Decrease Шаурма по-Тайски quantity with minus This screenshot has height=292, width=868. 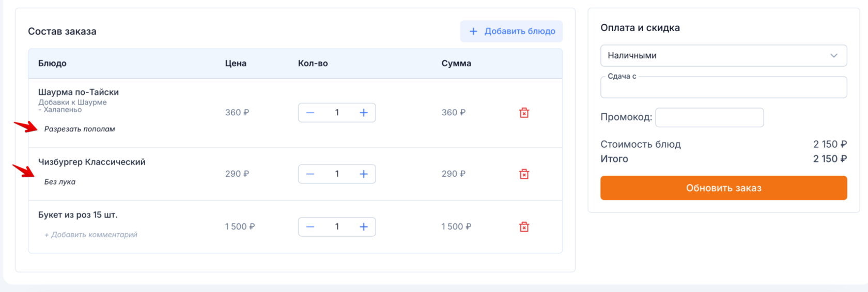click(x=310, y=113)
